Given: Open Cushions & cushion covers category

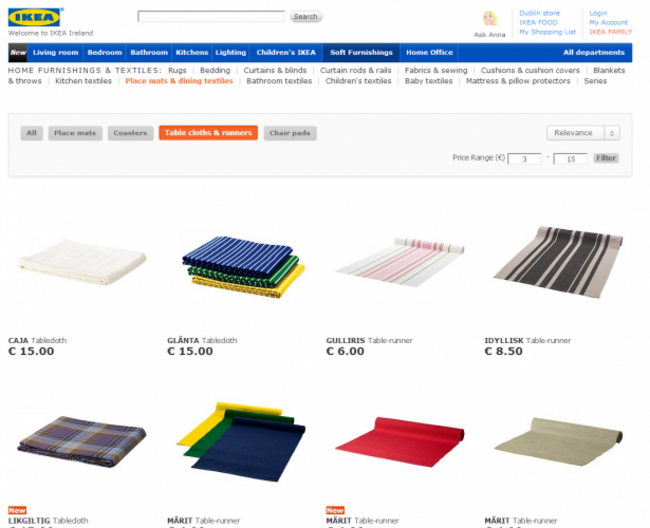Looking at the screenshot, I should pos(530,70).
